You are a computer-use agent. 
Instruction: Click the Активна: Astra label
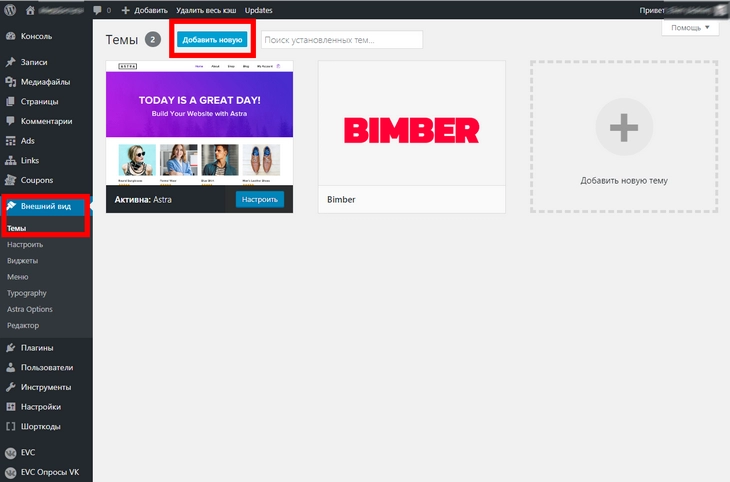143,199
